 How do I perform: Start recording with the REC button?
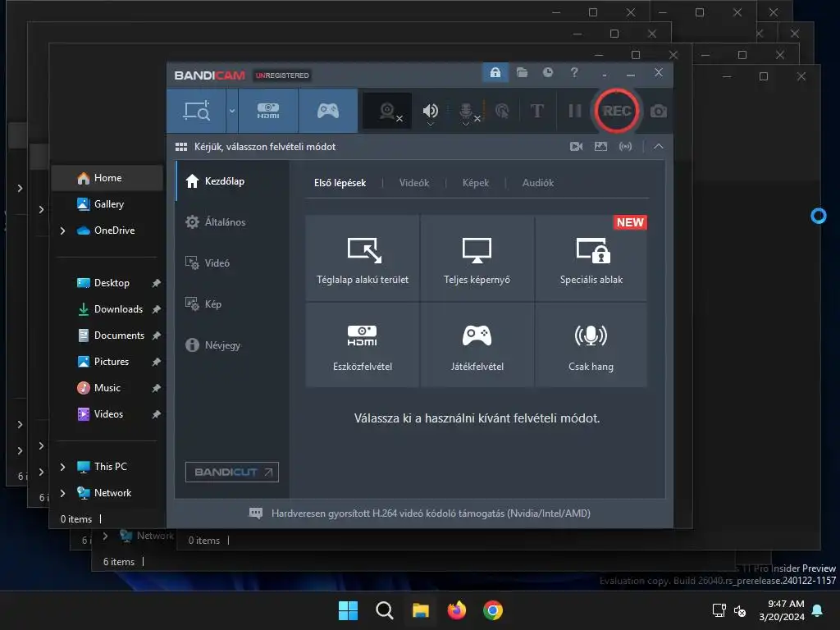tap(617, 111)
